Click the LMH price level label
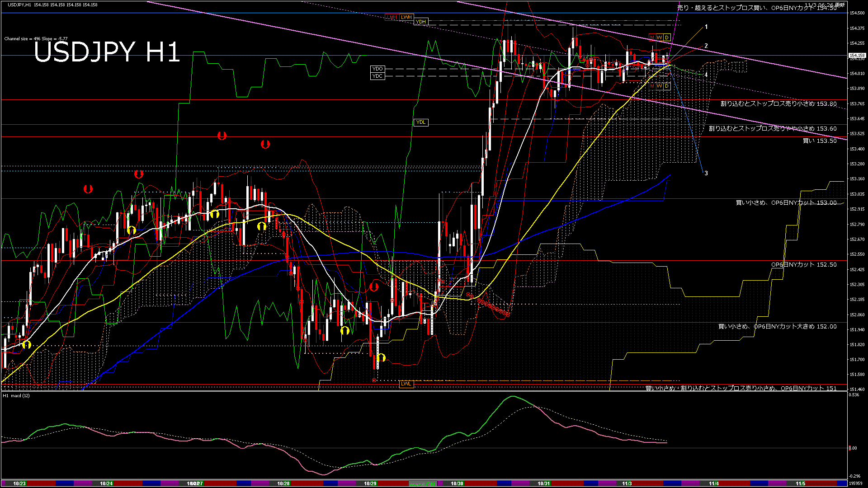Screen dimensions: 868x488 (391, 18)
